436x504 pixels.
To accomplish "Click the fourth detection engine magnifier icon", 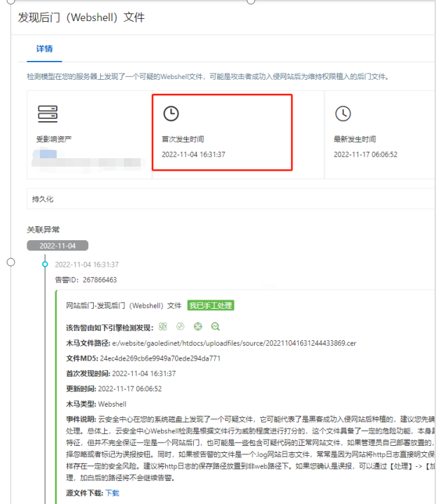I will (x=216, y=326).
